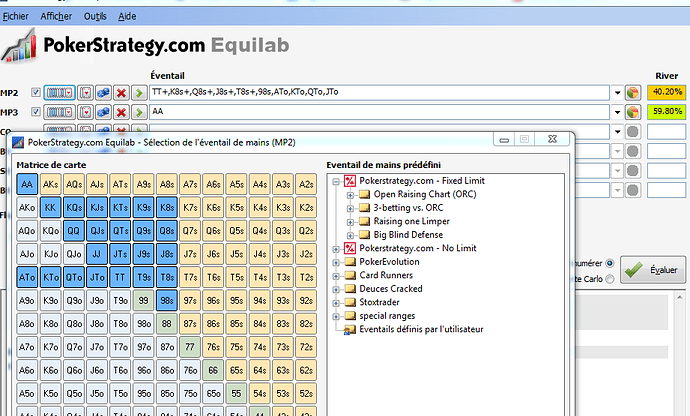Expand the Stoxtrader folder node
The width and height of the screenshot is (690, 416).
click(336, 303)
